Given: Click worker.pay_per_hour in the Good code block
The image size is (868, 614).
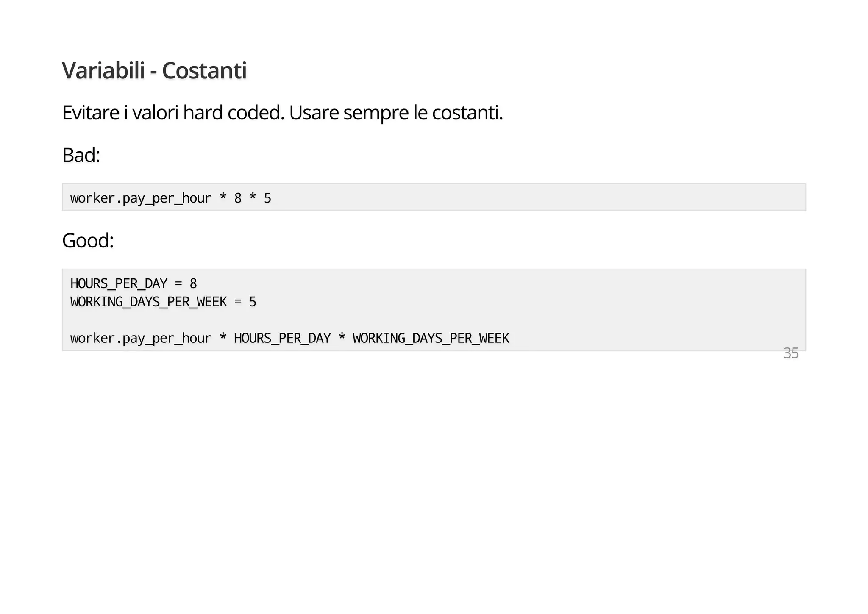Looking at the screenshot, I should (x=140, y=339).
